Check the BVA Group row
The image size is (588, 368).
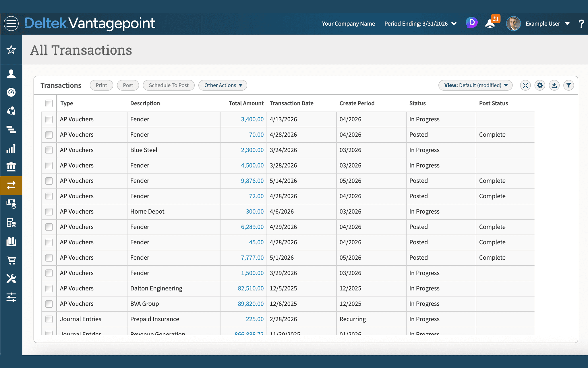(49, 304)
